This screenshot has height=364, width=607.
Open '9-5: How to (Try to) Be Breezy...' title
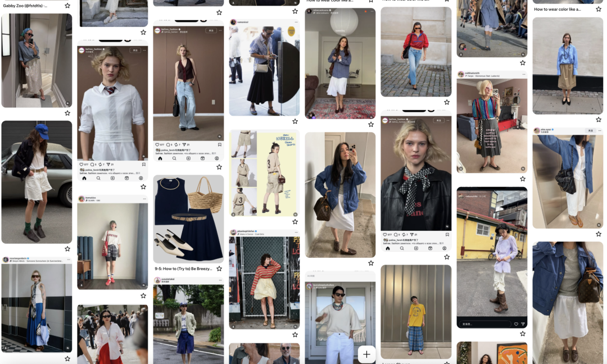tap(183, 269)
